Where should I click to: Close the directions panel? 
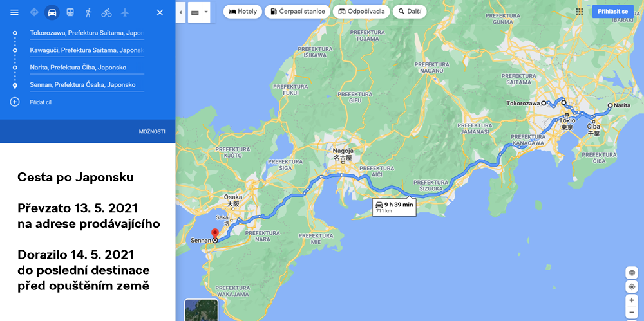click(x=160, y=12)
